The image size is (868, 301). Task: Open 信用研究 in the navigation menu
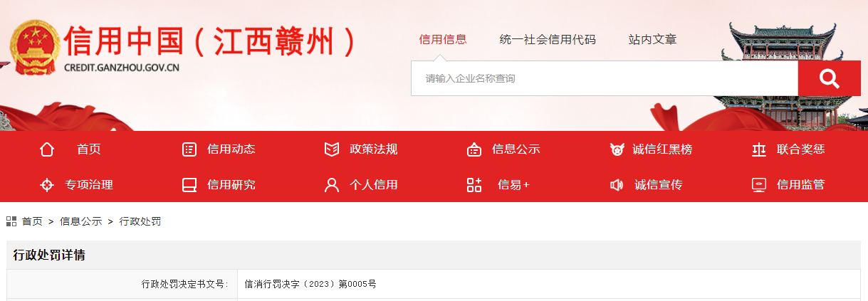tap(231, 185)
